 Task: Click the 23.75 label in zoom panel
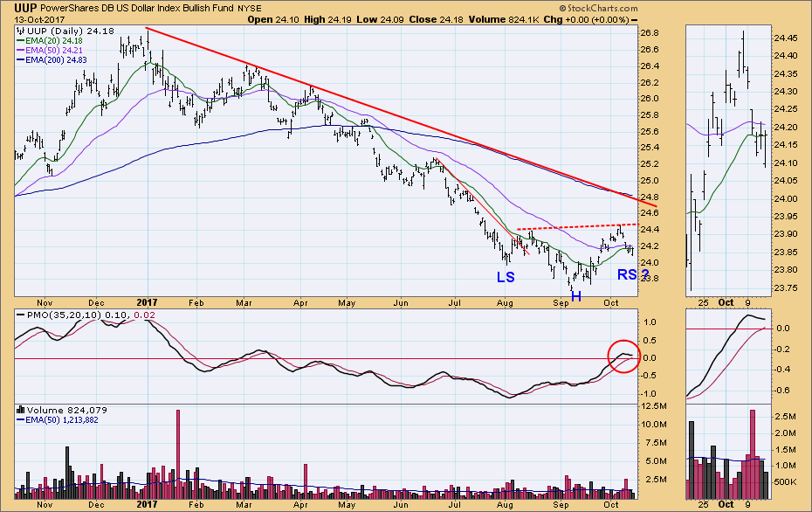(x=785, y=288)
